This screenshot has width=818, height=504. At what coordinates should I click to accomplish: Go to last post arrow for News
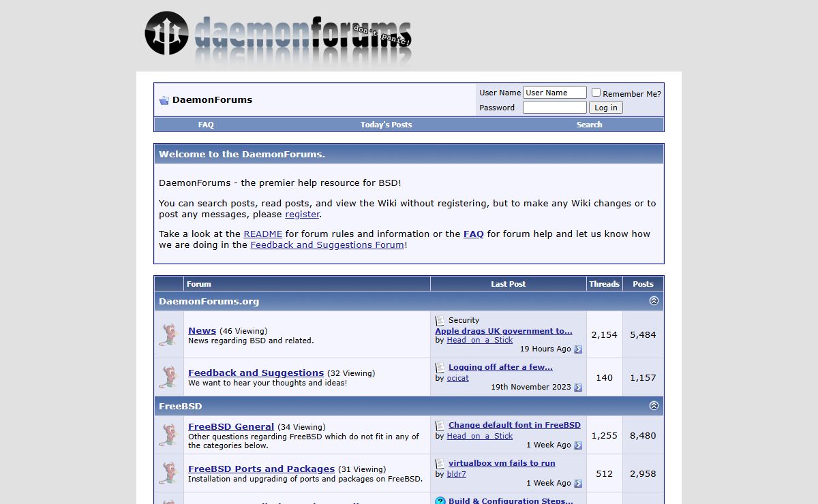[578, 349]
